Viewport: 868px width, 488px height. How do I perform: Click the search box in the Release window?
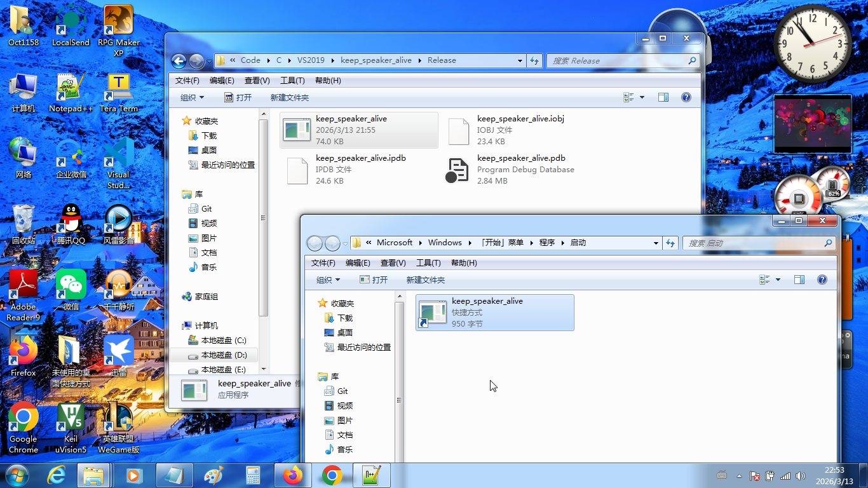(x=616, y=61)
